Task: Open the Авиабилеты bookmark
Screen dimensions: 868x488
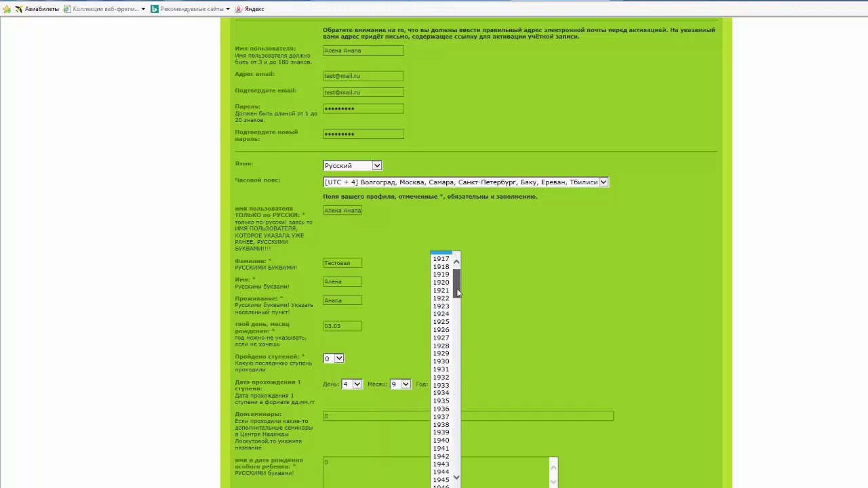Action: point(37,9)
